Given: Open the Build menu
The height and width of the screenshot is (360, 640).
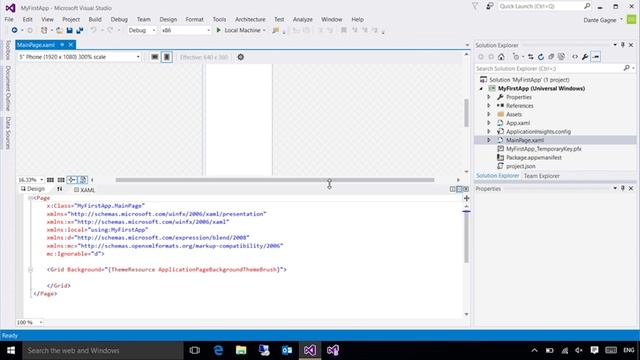Looking at the screenshot, I should coord(95,19).
